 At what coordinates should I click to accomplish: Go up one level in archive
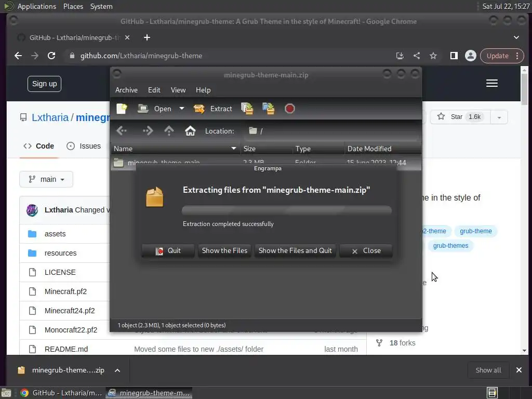(x=169, y=130)
